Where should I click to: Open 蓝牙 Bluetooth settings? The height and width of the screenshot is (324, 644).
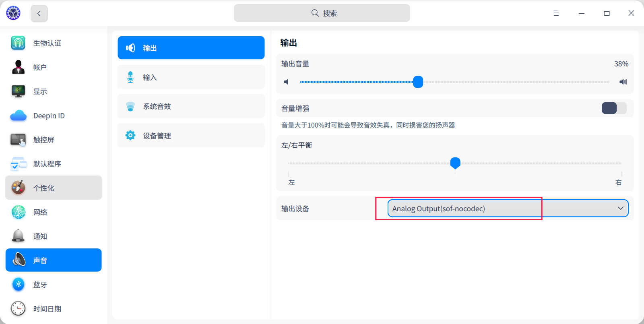click(54, 285)
